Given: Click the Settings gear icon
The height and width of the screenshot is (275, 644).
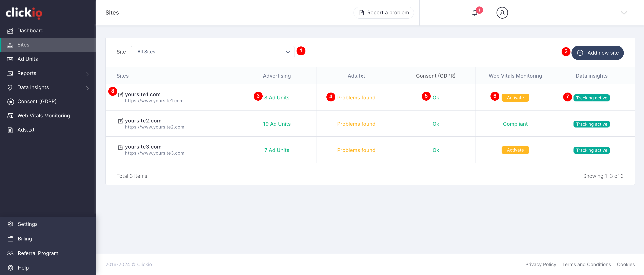Looking at the screenshot, I should pyautogui.click(x=10, y=224).
